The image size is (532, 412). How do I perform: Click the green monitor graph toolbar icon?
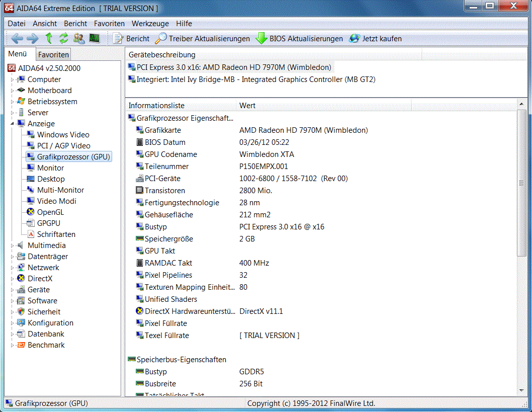tap(95, 38)
